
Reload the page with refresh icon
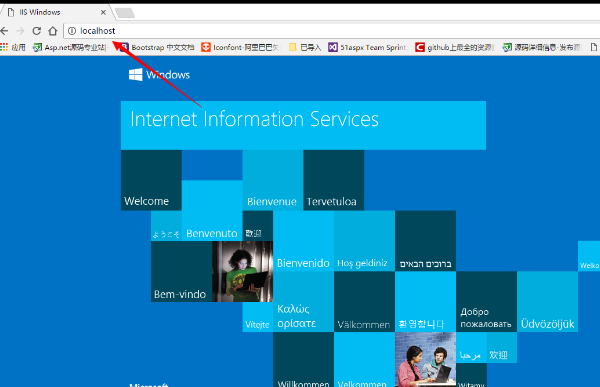pos(36,31)
